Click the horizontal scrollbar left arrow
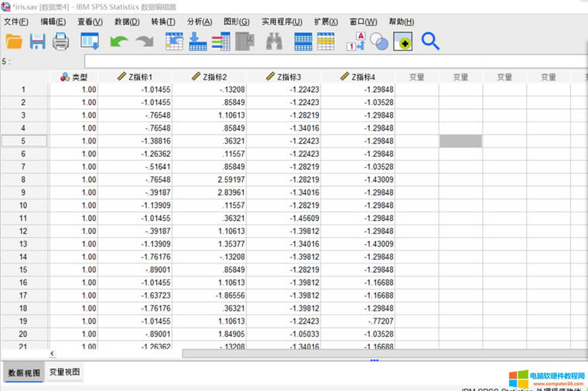 pyautogui.click(x=52, y=353)
